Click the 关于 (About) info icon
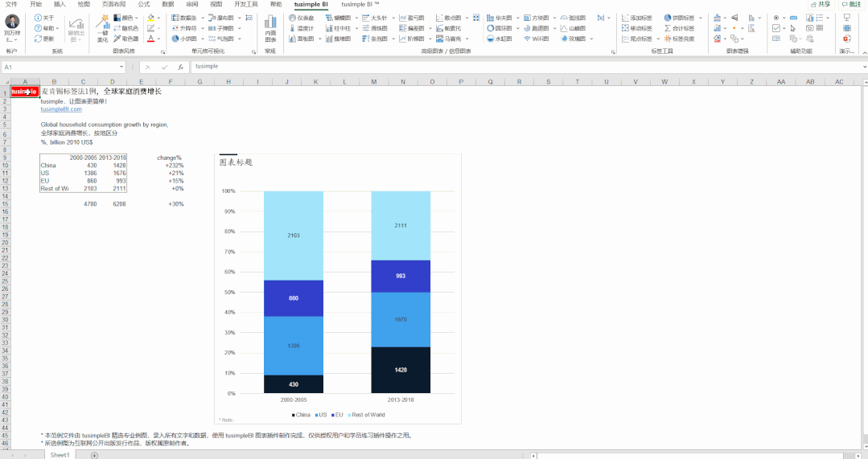 coord(38,18)
